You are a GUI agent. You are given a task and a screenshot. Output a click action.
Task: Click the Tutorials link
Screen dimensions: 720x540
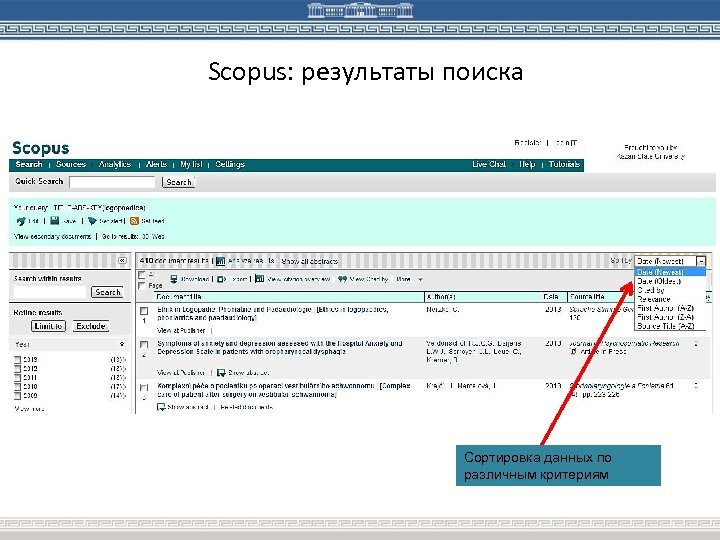click(x=564, y=164)
